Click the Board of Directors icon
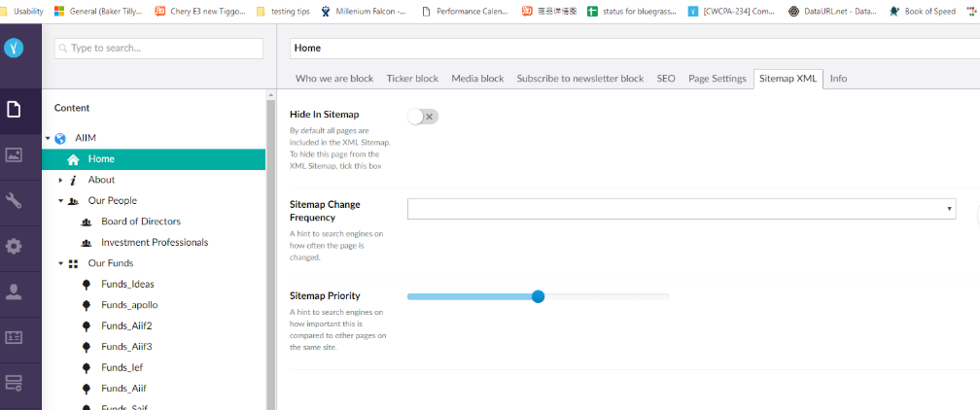This screenshot has height=410, width=980. [87, 222]
